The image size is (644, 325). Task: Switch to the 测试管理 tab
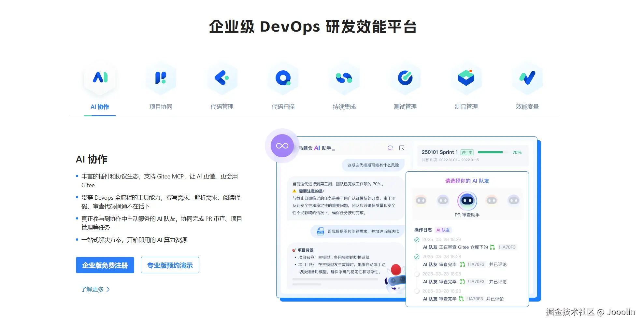[405, 106]
